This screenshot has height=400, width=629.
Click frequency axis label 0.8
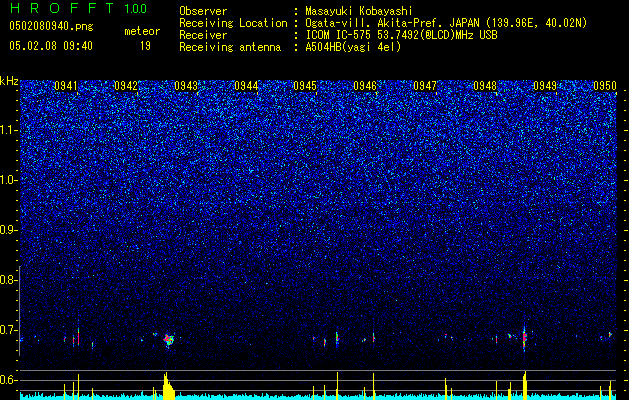(6, 280)
